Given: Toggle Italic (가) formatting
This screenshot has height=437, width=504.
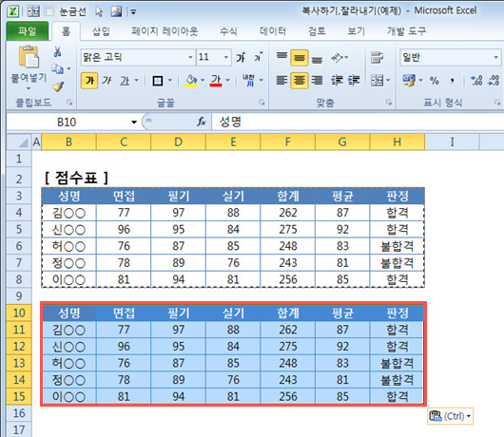Looking at the screenshot, I should pos(107,80).
